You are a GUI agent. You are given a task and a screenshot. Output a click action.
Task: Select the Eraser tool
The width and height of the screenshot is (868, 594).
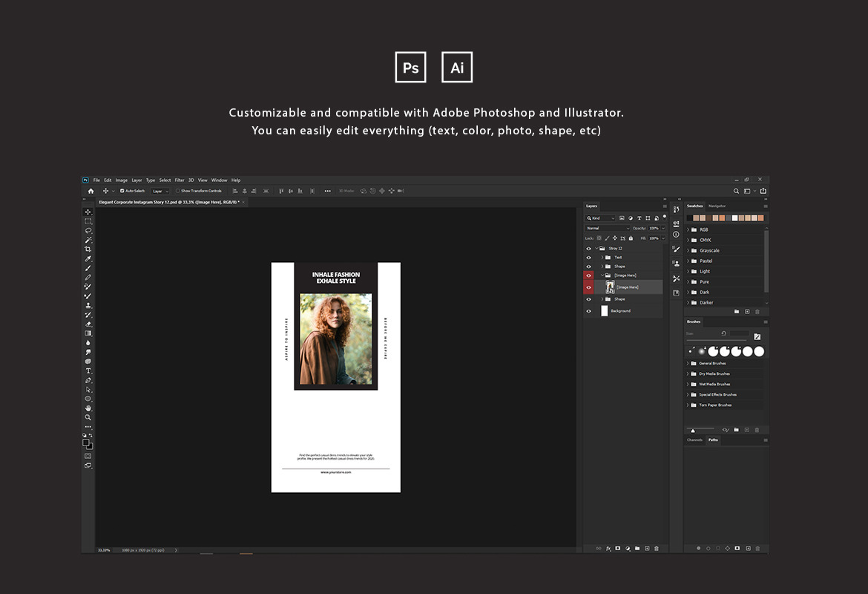tap(88, 324)
